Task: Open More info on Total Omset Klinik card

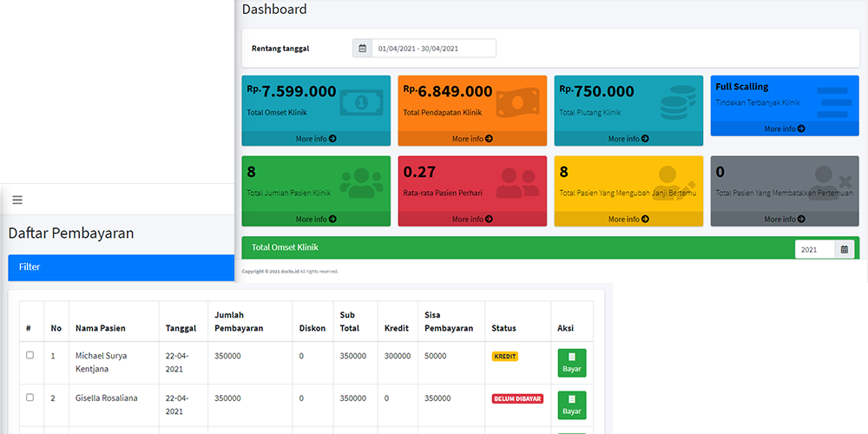Action: [x=316, y=139]
